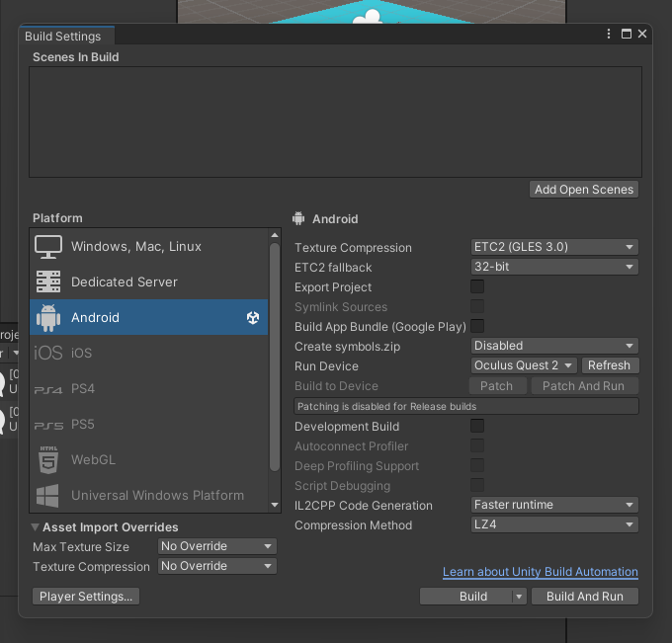Open Player Settings...
This screenshot has width=672, height=643.
point(86,597)
